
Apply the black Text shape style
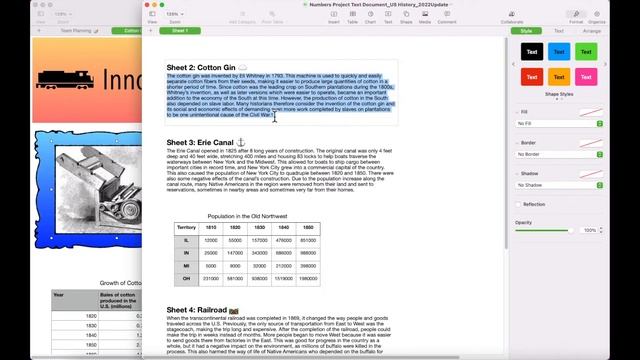pyautogui.click(x=532, y=52)
